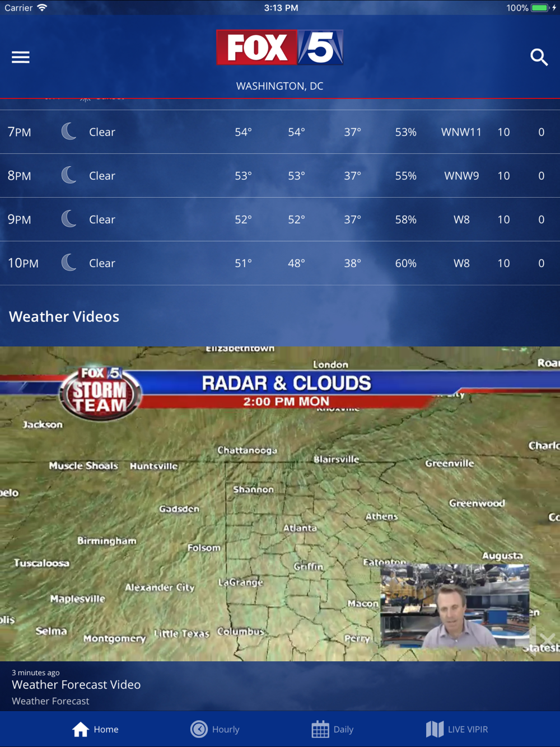The width and height of the screenshot is (560, 747).
Task: Tap the Hourly clock icon
Action: pos(199,729)
